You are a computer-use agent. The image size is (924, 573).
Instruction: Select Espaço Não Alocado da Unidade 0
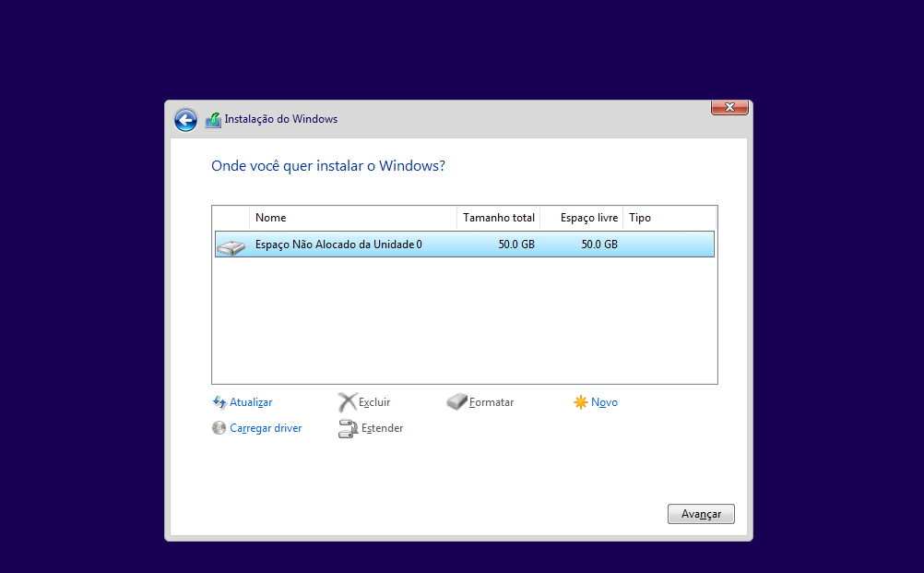(465, 244)
